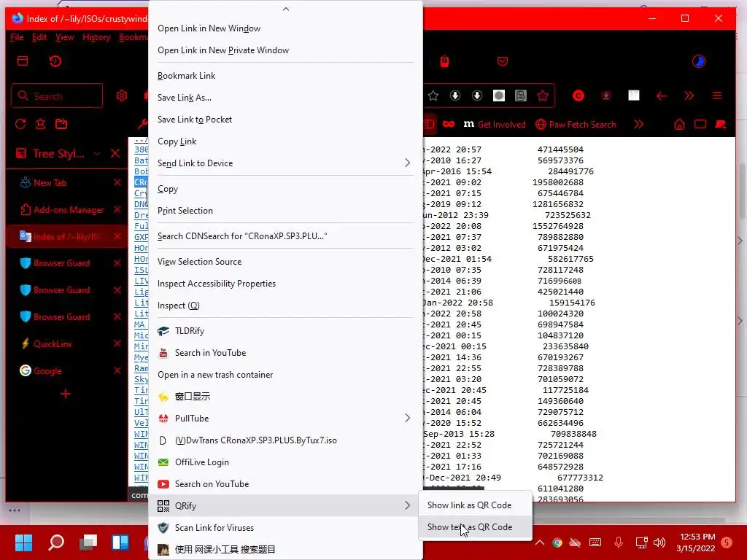Screen dimensions: 747x560
Task: Show hidden tray icons chevron
Action: pos(539,542)
